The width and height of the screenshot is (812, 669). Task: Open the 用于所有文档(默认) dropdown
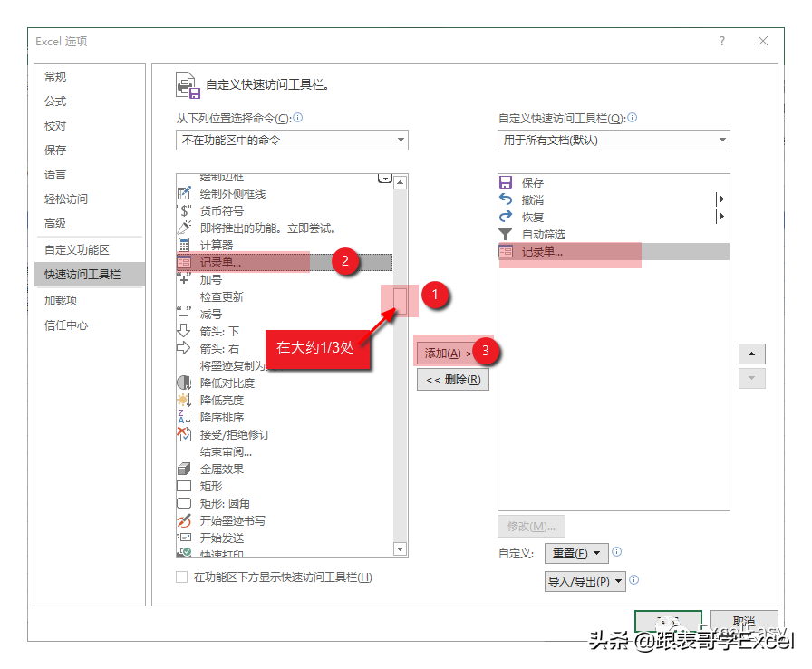pyautogui.click(x=614, y=140)
